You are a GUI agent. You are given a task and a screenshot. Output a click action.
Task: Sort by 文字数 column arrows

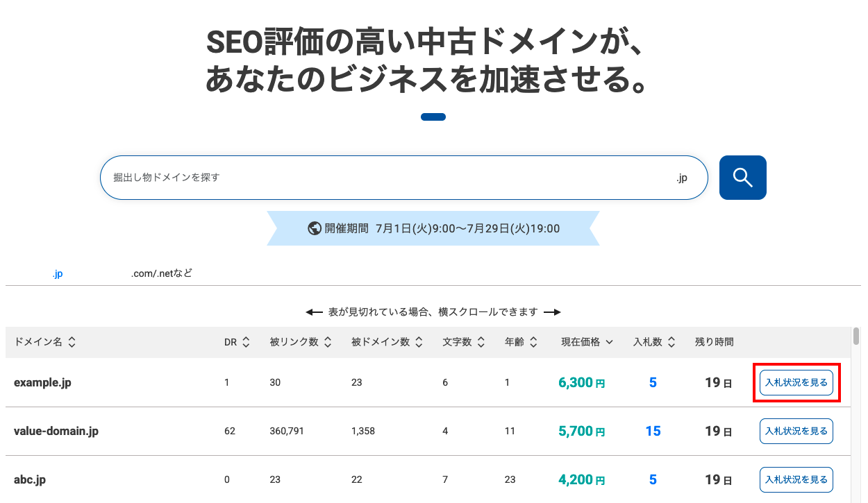[481, 342]
